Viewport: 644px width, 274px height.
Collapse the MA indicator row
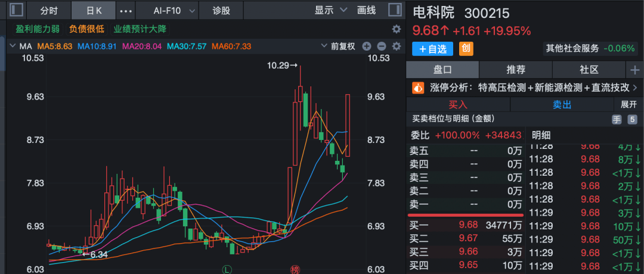click(x=12, y=46)
